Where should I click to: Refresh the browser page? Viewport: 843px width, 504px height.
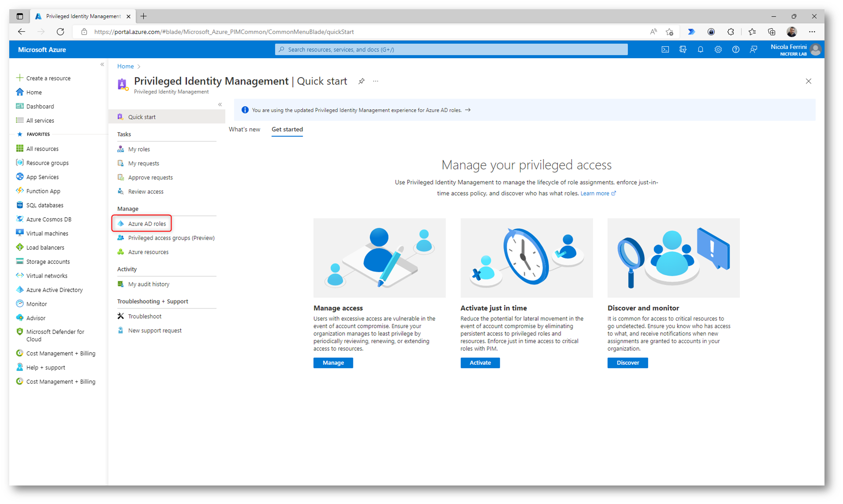point(60,32)
